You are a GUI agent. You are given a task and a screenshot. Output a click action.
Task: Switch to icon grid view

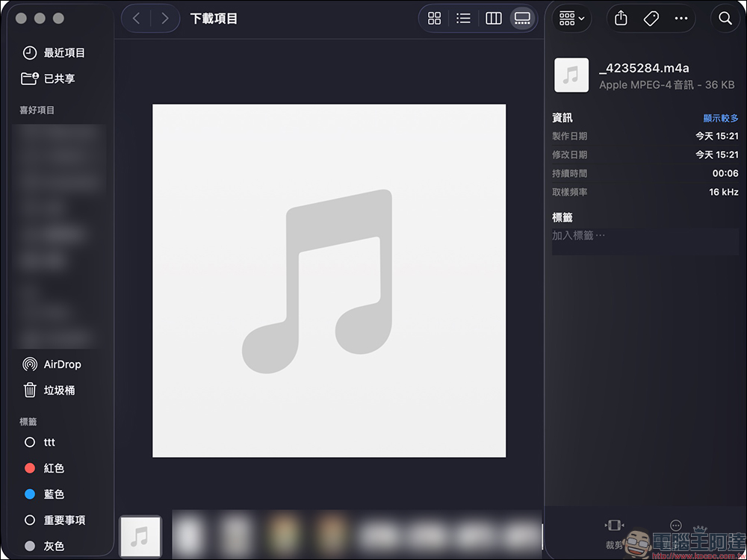[x=434, y=18]
